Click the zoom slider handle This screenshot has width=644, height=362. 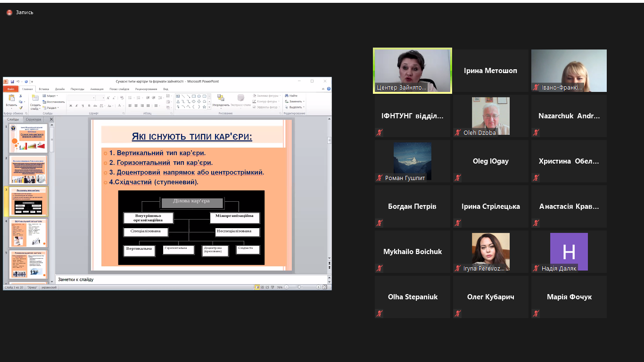299,287
